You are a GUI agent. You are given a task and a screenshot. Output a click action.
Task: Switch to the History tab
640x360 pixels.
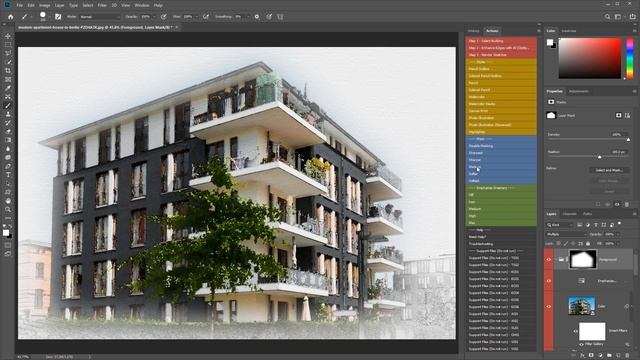[x=473, y=31]
